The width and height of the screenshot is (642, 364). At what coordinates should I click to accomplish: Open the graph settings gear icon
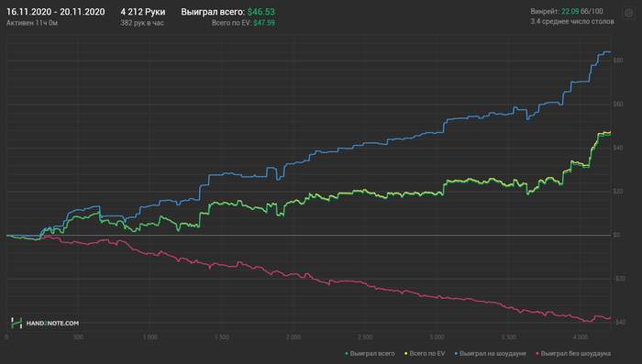[x=628, y=13]
